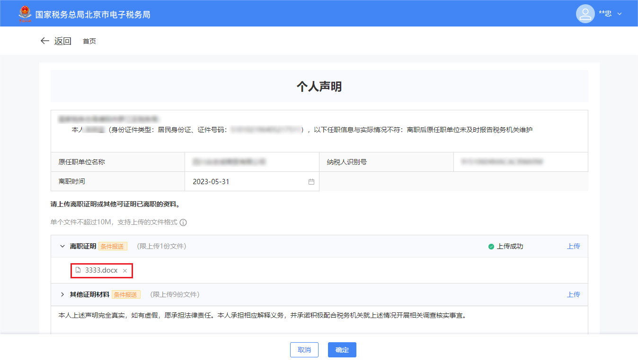Expand the **忠 account dropdown arrow

(x=620, y=14)
